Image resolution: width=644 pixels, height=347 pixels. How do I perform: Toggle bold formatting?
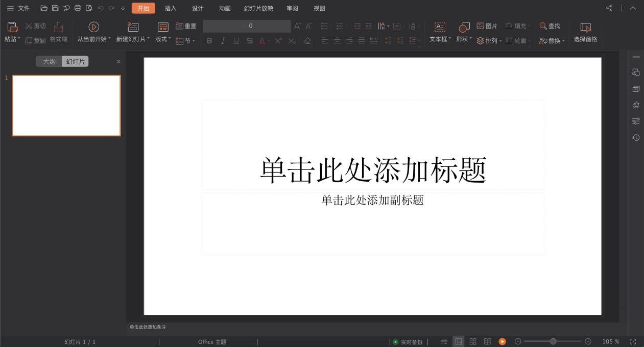coord(209,40)
